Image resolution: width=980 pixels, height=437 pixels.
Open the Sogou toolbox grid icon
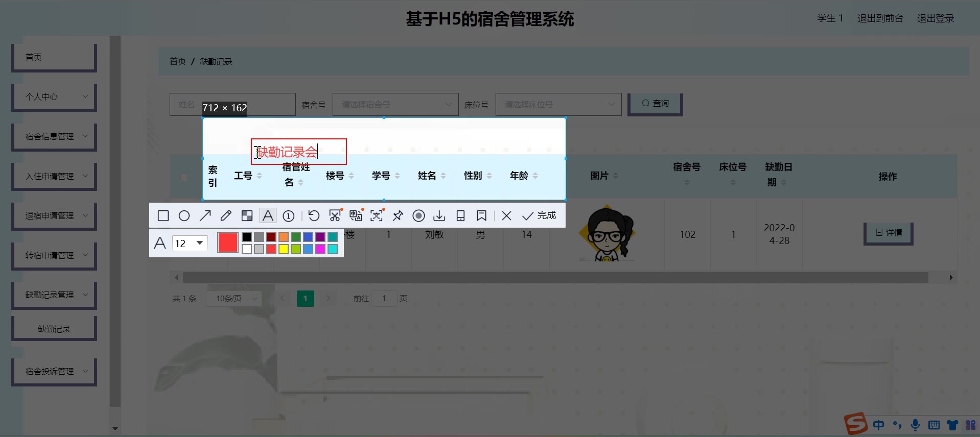[x=971, y=425]
